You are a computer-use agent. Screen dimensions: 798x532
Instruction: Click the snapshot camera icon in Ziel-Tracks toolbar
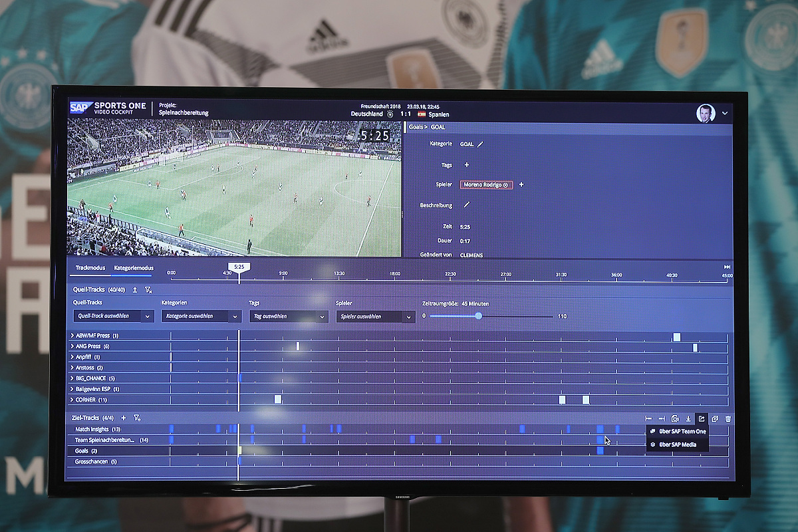[675, 418]
